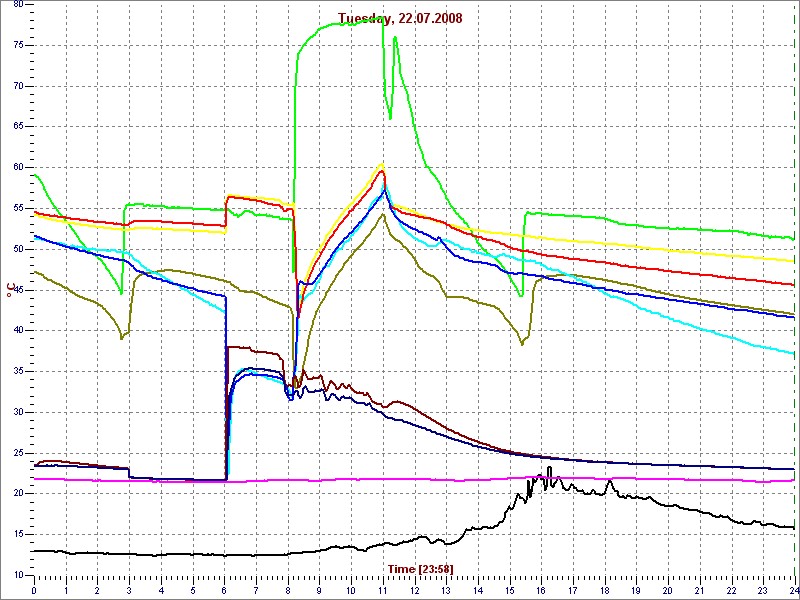The image size is (800, 600).
Task: Pick hour 24 at the end of the time axis
Action: [793, 590]
